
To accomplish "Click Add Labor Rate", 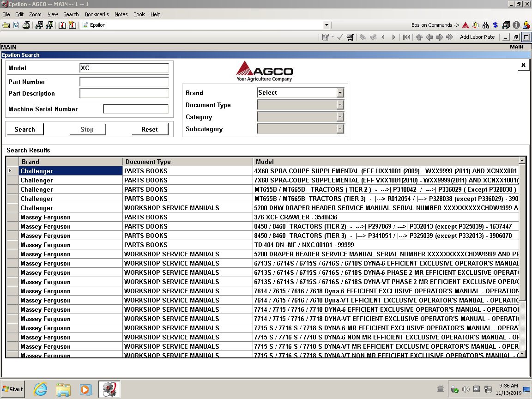I will (x=478, y=37).
